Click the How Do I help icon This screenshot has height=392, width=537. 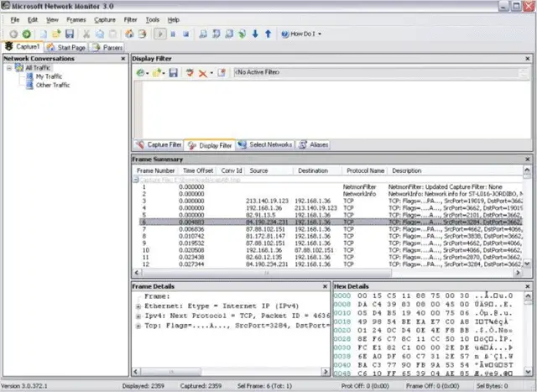(285, 34)
